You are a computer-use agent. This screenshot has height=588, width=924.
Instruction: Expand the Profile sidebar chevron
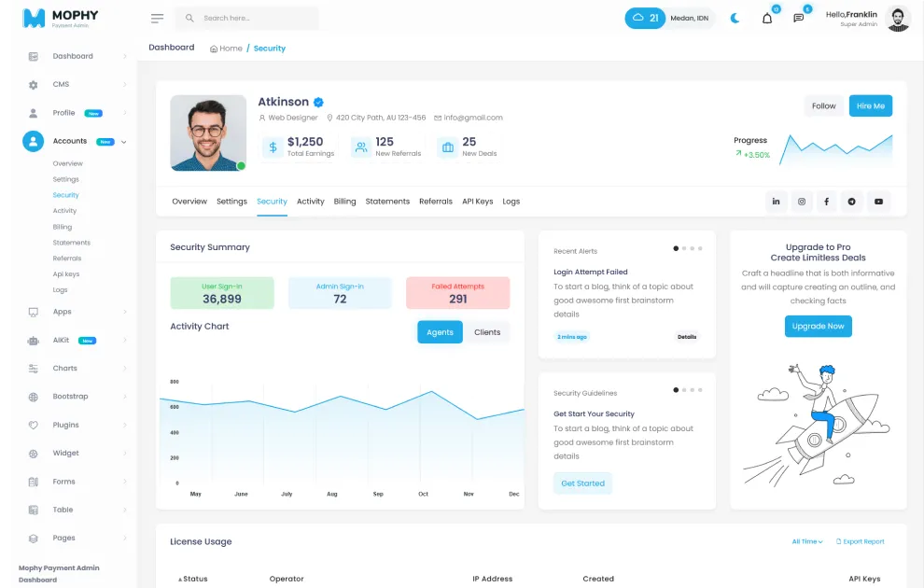pos(124,113)
